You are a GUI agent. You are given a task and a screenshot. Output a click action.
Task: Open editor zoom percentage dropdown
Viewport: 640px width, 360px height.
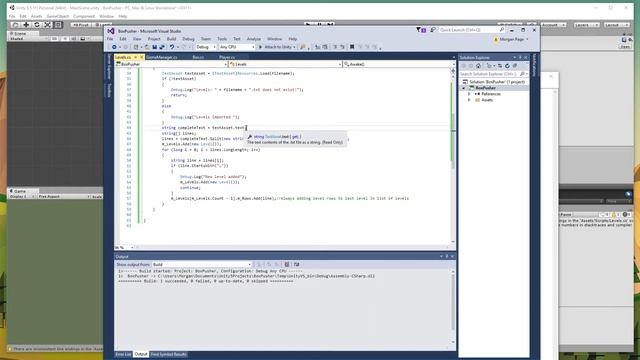(x=124, y=247)
